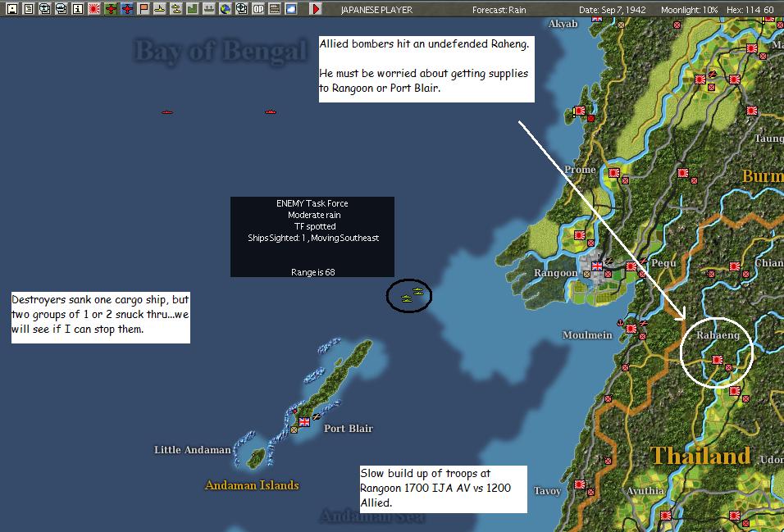Viewport: 784px width, 532px height.
Task: Select the right red ship in Bay of Bengal
Action: 271,111
